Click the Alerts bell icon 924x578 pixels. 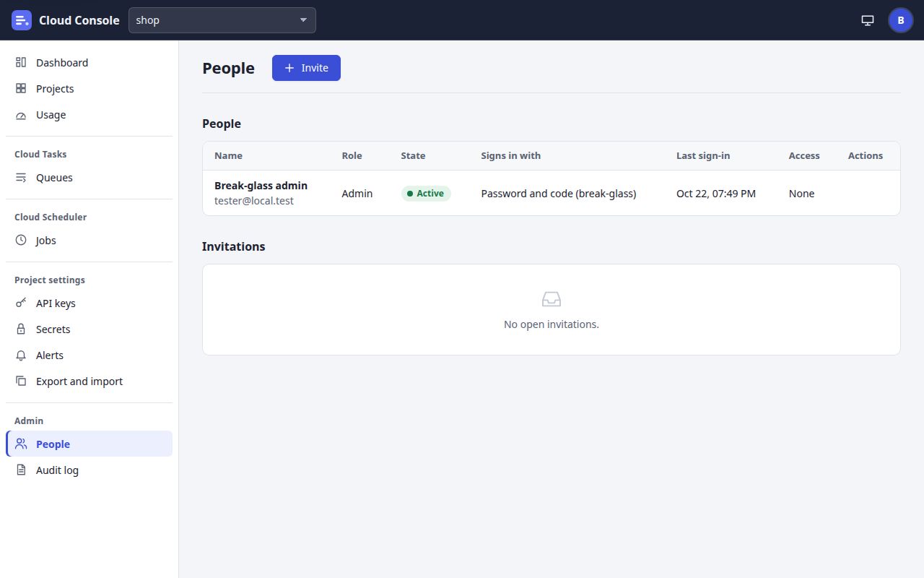[x=21, y=355]
